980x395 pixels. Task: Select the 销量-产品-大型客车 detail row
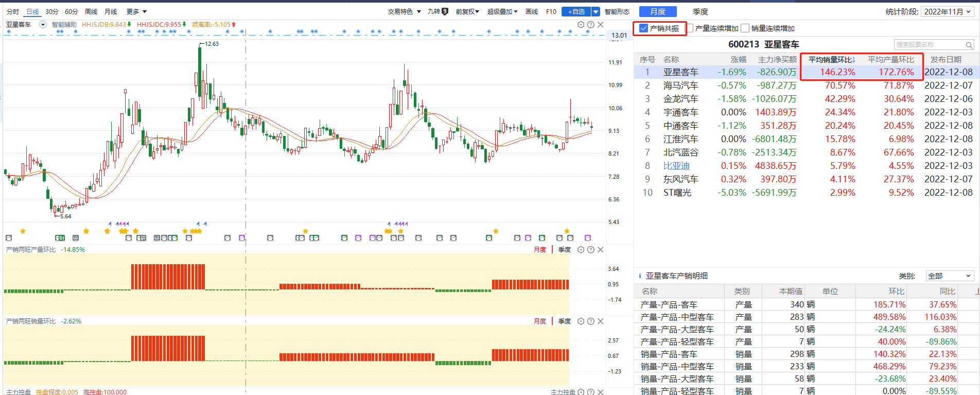[x=807, y=379]
